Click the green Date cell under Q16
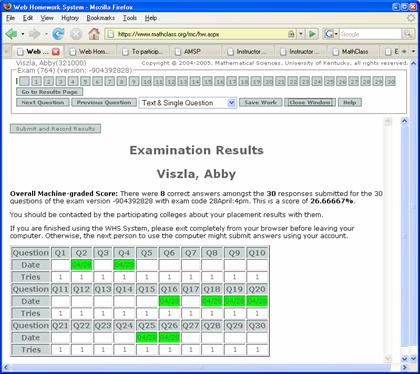420x374 pixels. (169, 301)
